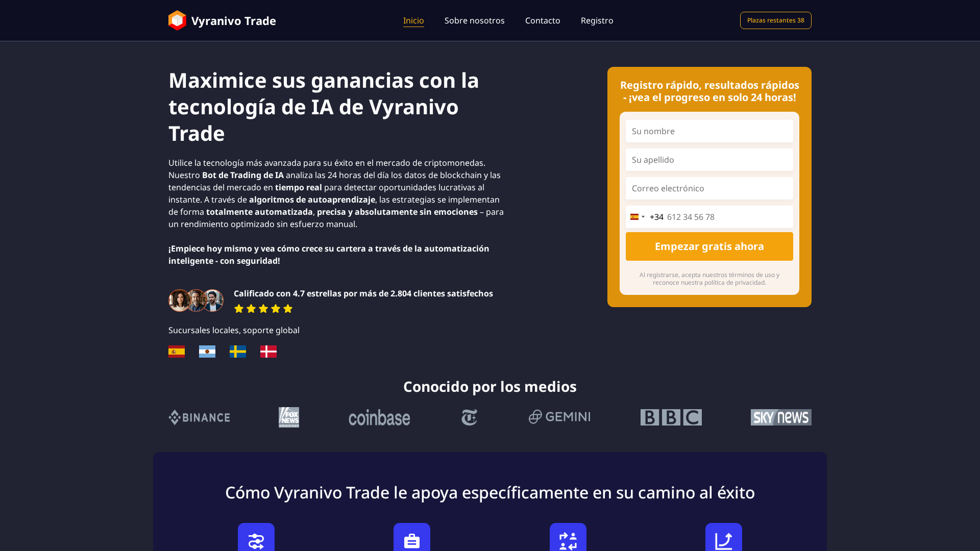Open the Registro page
The image size is (980, 551).
tap(597, 20)
